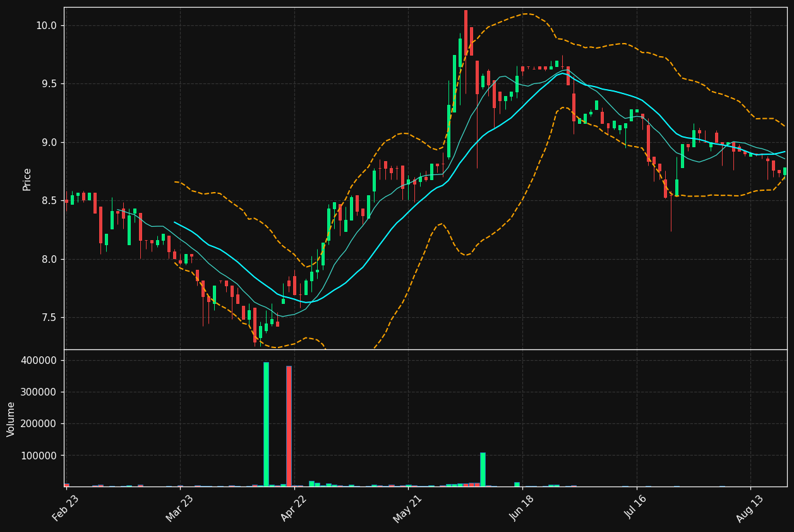The image size is (794, 532).
Task: Select the May 21 date label
Action: [x=407, y=508]
